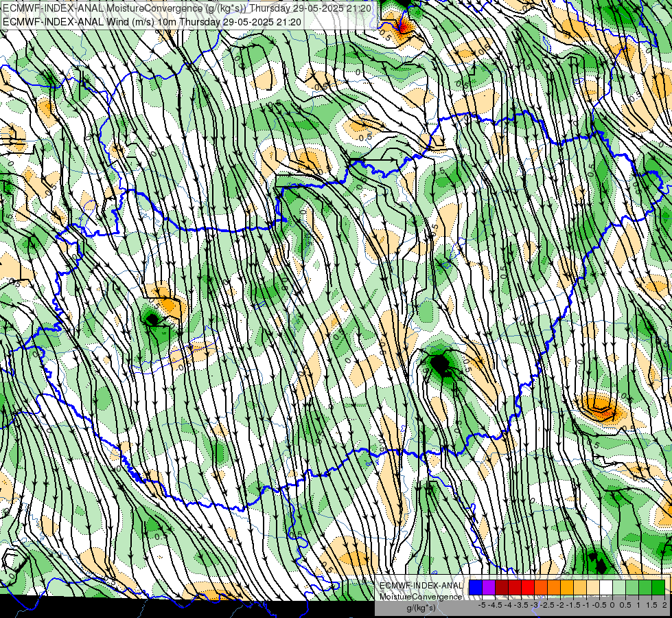Select the red-orange legend swatch

point(541,587)
